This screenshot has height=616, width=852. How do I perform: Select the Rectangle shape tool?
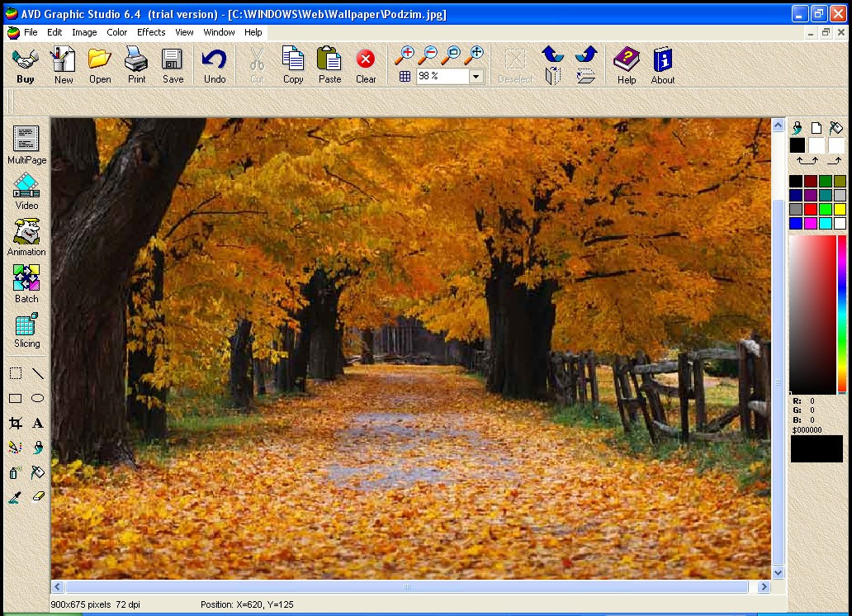tap(15, 399)
